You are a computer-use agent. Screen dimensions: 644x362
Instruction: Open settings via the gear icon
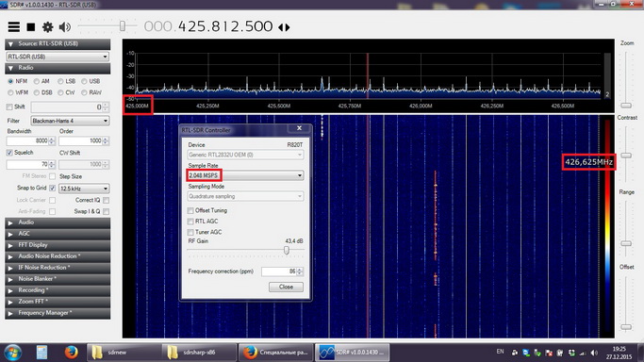(x=48, y=27)
